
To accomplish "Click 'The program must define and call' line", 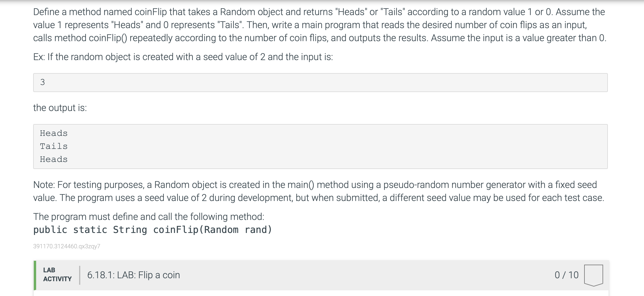I will [x=149, y=217].
